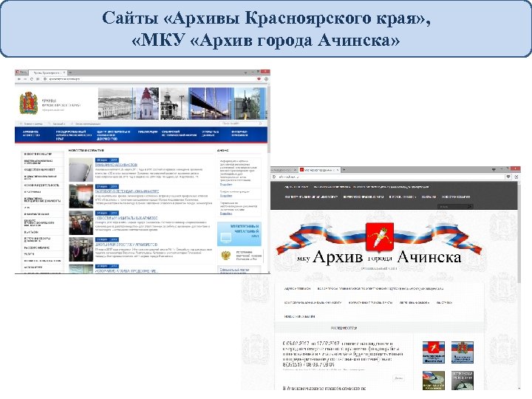This screenshot has width=532, height=399.
Task: Click Achinsk red coat of arms logo
Action: click(x=379, y=236)
